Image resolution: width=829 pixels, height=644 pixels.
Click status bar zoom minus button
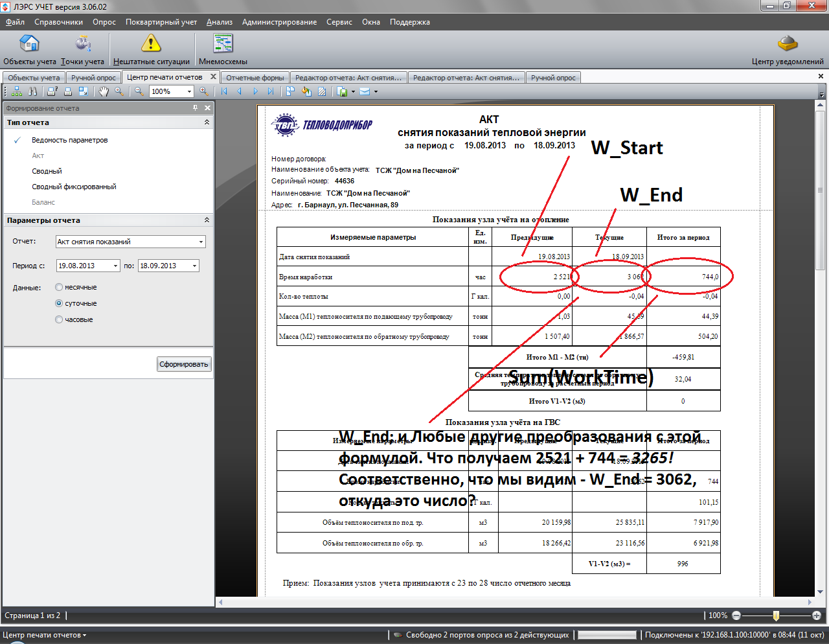click(x=736, y=615)
